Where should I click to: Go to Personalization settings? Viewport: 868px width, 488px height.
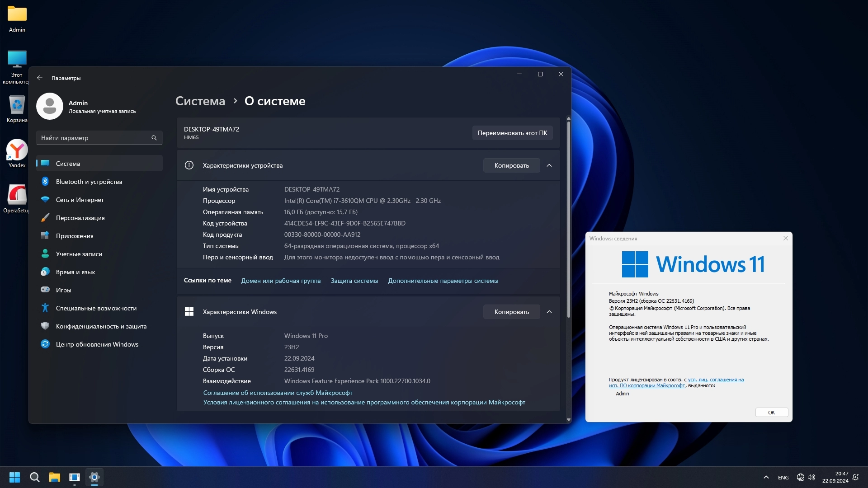point(80,218)
